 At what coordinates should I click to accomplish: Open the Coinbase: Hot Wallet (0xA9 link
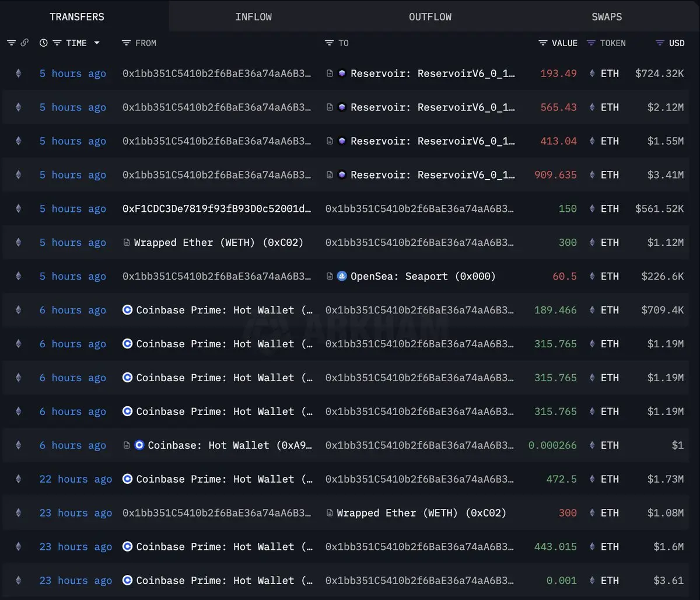[x=230, y=445]
